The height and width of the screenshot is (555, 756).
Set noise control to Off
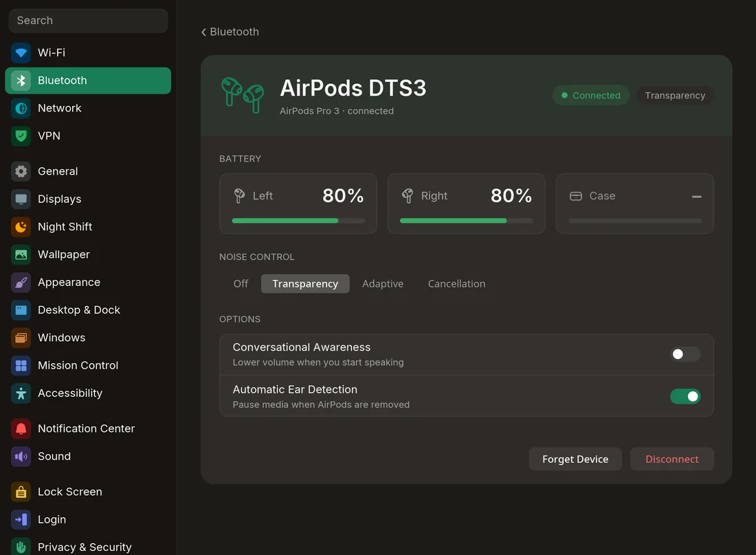[x=241, y=284]
